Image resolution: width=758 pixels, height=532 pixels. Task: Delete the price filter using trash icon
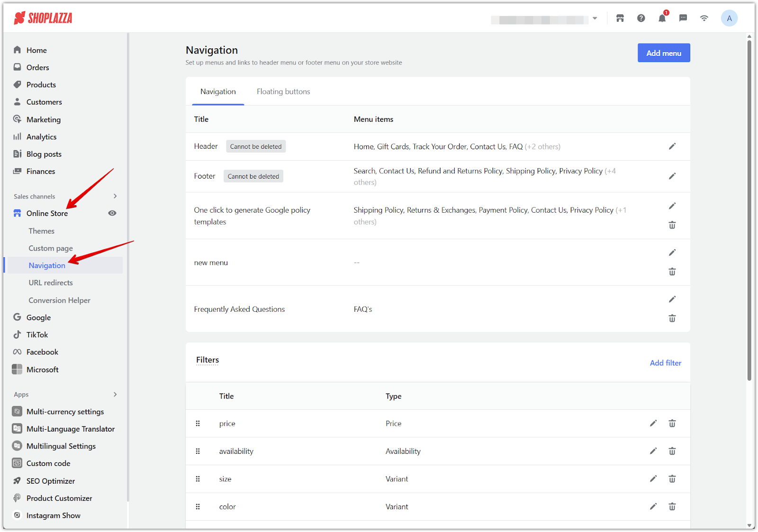coord(672,424)
